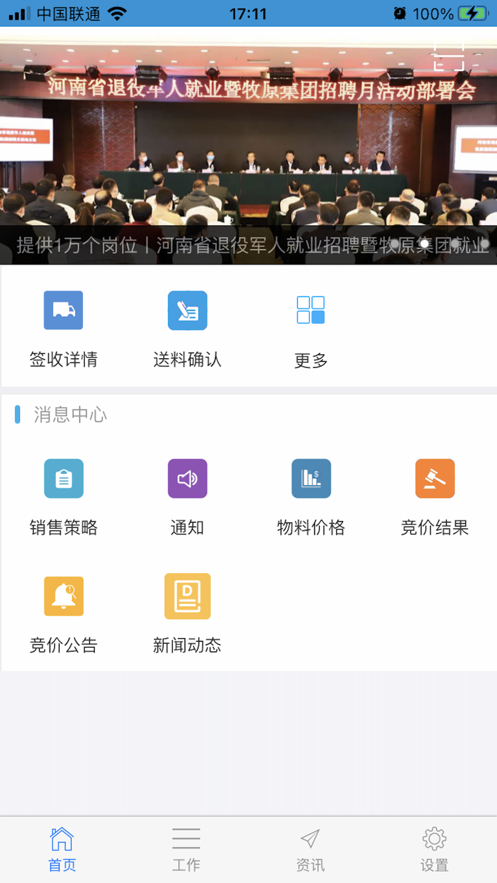Switch to the 工作 tab
The image size is (497, 883).
(186, 849)
